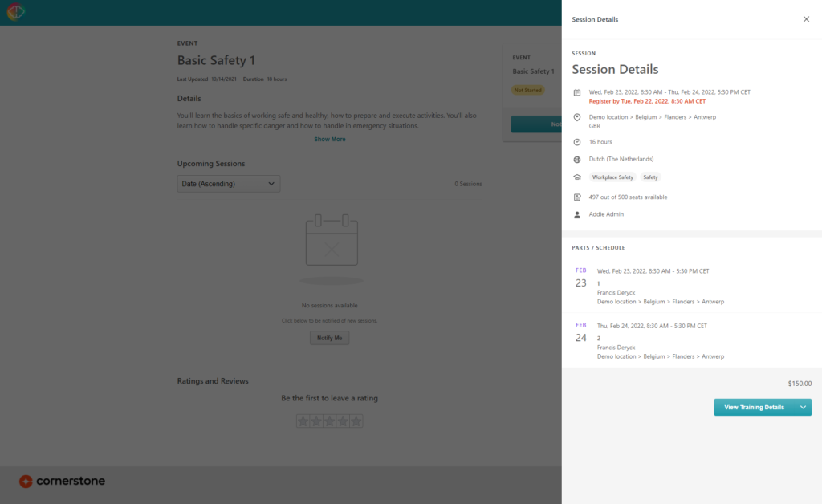The image size is (822, 504).
Task: Rate with the first star
Action: (303, 421)
